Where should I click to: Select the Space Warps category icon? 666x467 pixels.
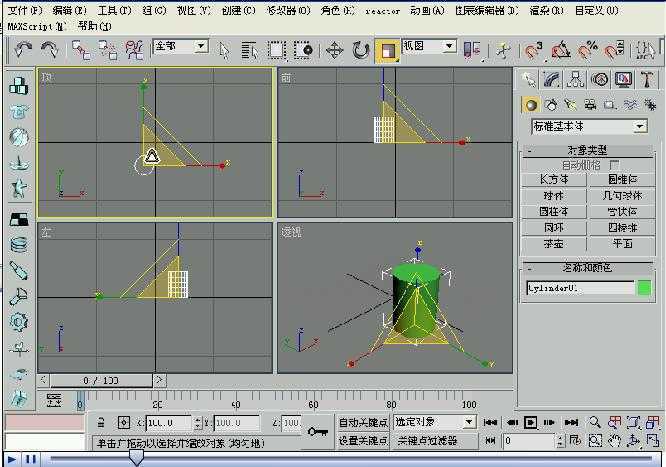(629, 105)
